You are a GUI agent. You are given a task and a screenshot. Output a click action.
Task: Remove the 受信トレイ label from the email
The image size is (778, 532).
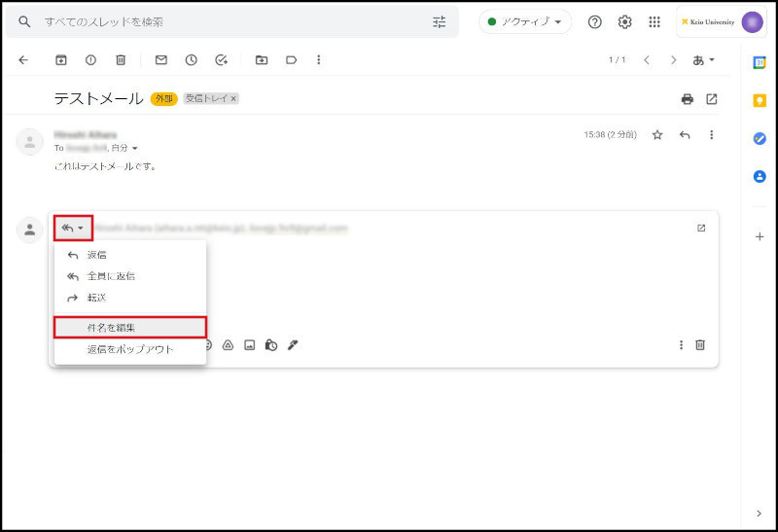pyautogui.click(x=233, y=99)
